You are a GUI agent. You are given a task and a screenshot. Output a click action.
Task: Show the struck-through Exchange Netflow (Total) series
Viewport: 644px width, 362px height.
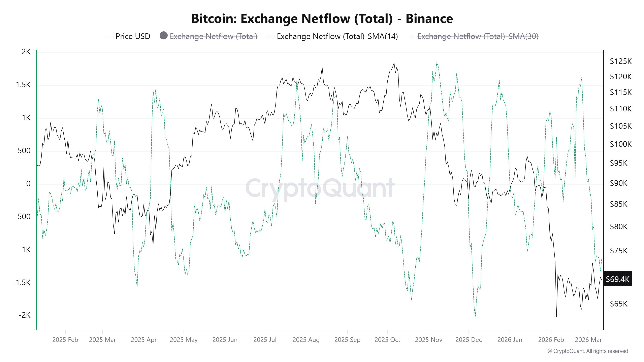(214, 36)
